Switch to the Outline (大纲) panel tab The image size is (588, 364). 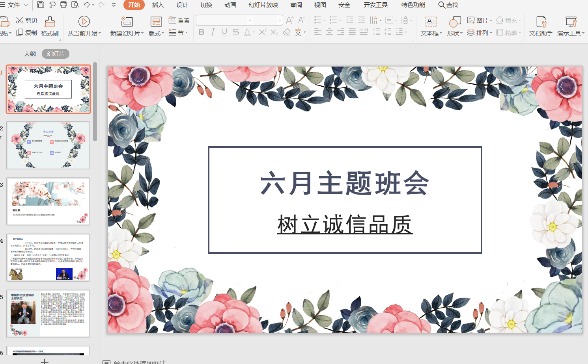tap(30, 54)
